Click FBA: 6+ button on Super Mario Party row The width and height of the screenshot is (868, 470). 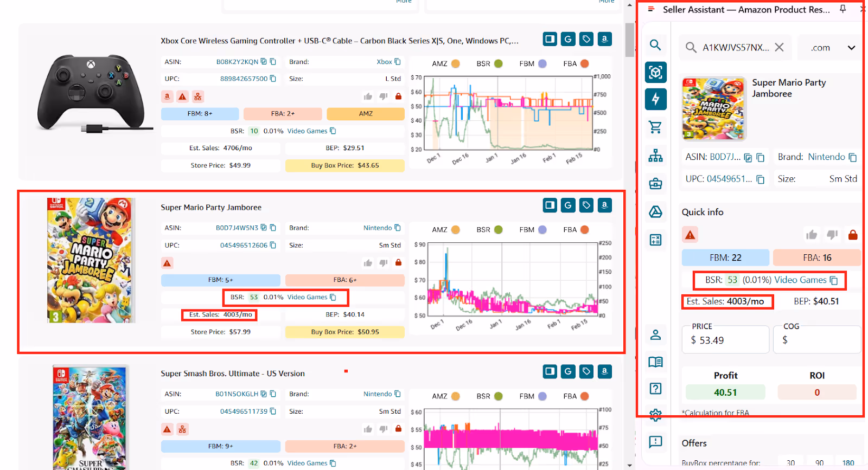pyautogui.click(x=345, y=280)
